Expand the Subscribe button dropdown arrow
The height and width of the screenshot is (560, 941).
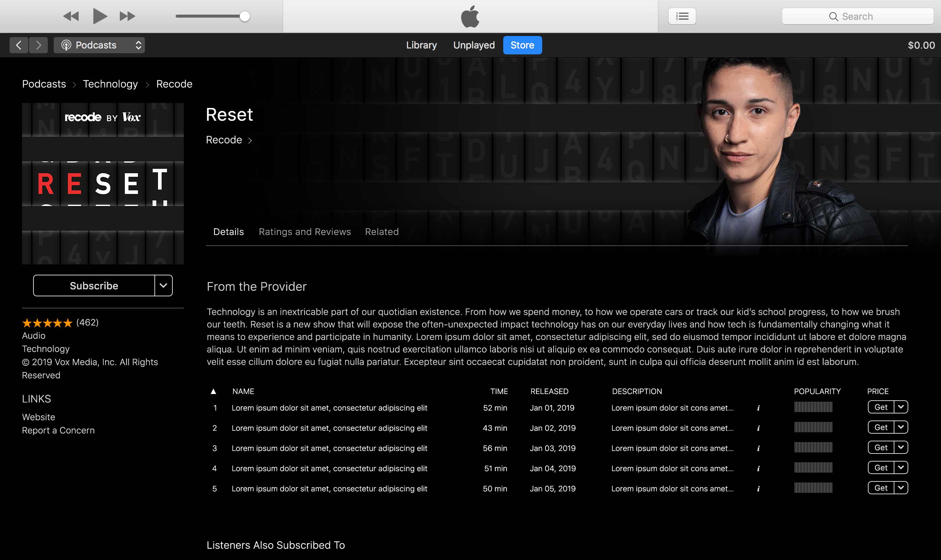[164, 286]
